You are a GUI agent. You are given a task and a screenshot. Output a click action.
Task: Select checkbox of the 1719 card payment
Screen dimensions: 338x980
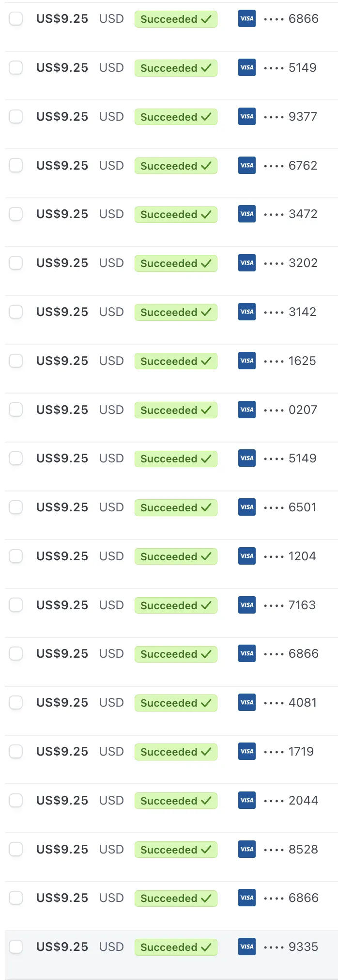click(x=16, y=751)
